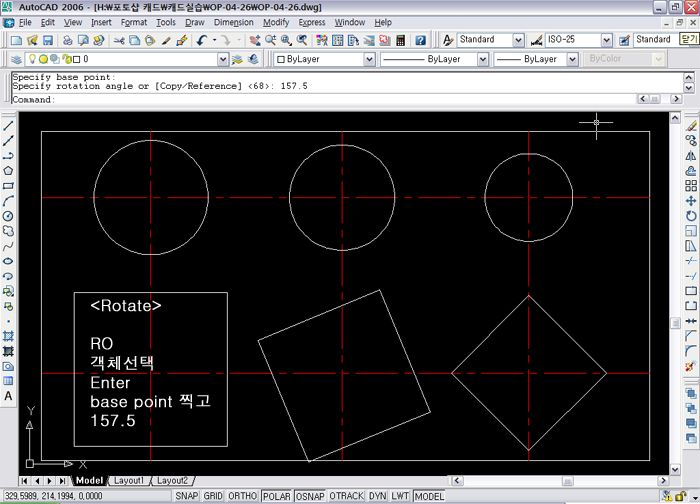Toggle MODEL space button in status bar
700x504 pixels.
429,496
